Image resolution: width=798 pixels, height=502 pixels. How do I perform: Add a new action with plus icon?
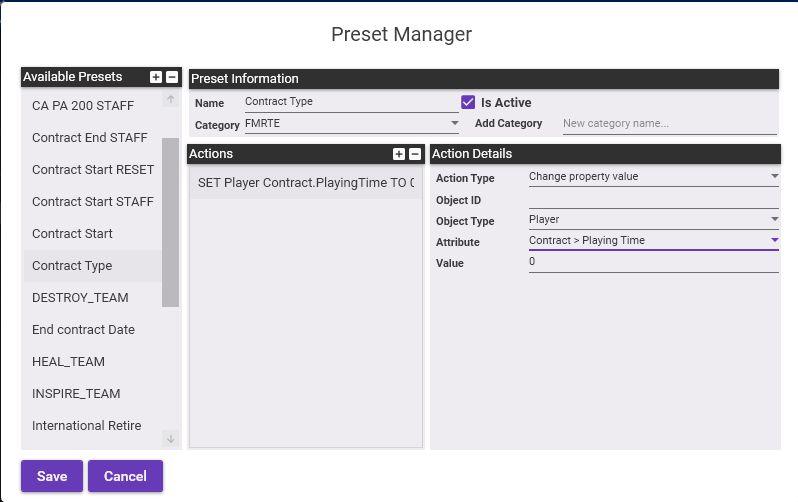pos(399,154)
